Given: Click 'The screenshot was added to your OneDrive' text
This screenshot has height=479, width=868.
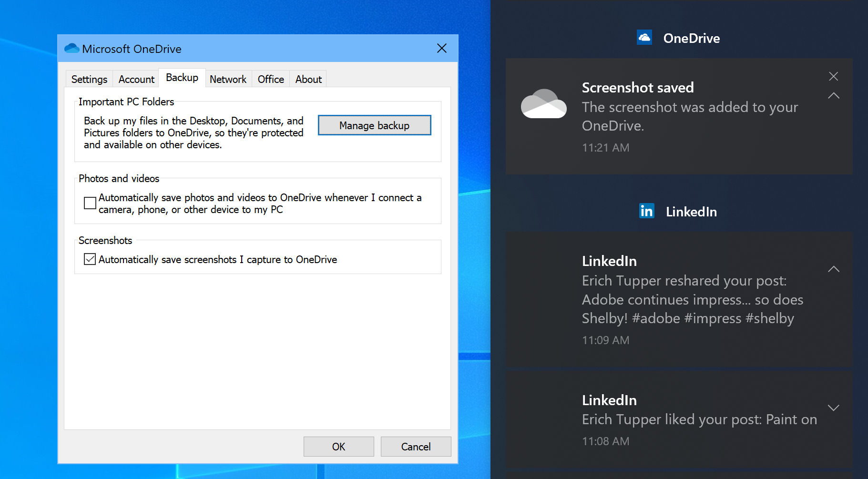Looking at the screenshot, I should click(x=690, y=116).
